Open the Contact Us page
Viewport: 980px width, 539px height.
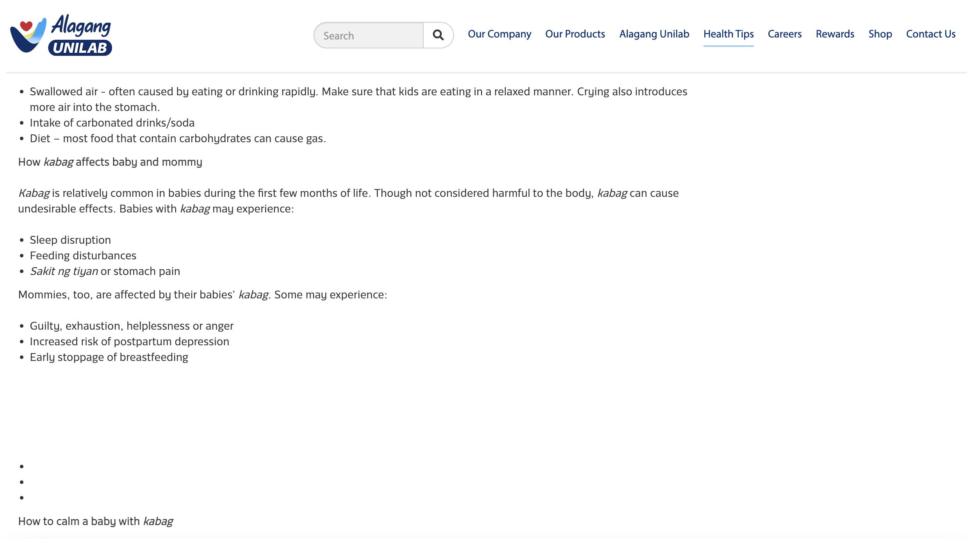point(930,34)
